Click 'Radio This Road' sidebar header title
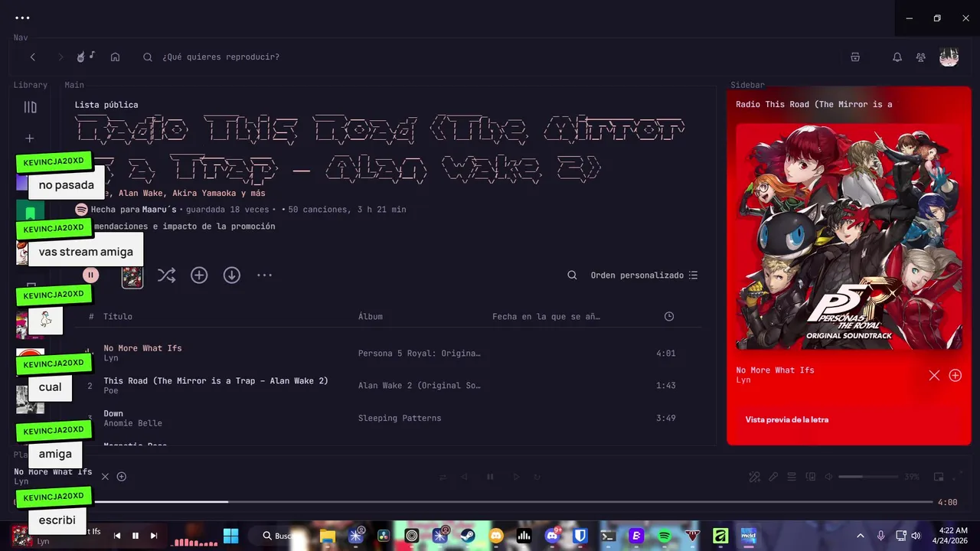The width and height of the screenshot is (980, 551). [x=814, y=105]
